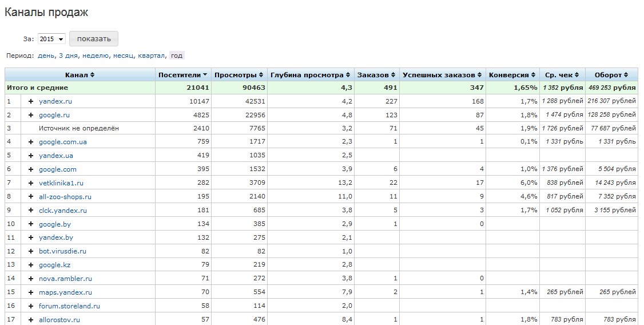Image resolution: width=644 pixels, height=325 pixels.
Task: Sort by Ср. чек column header
Action: pyautogui.click(x=562, y=75)
